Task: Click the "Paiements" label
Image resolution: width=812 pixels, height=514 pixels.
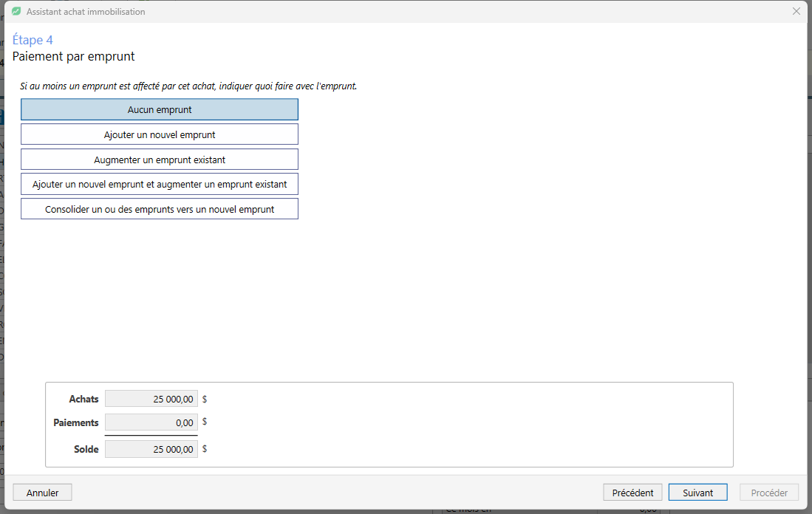Action: click(75, 422)
